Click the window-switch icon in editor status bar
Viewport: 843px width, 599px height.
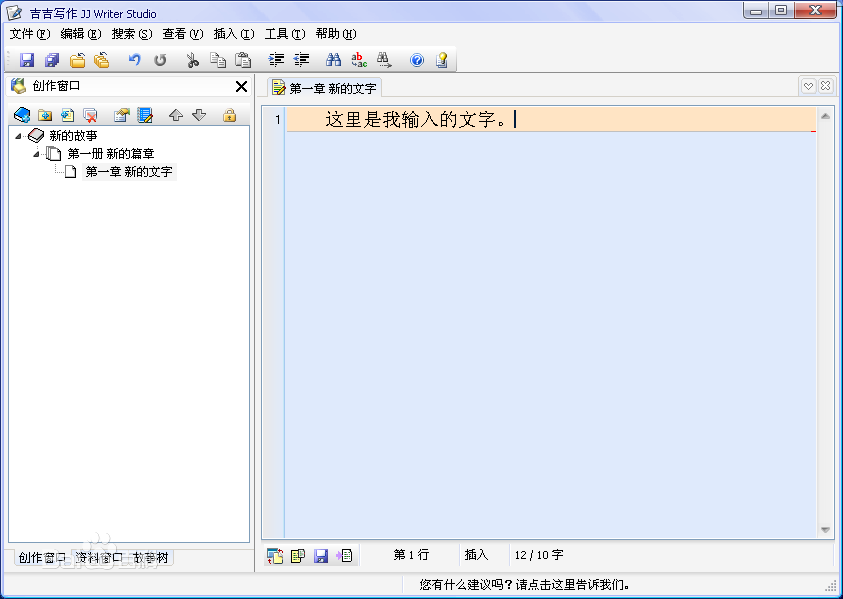click(x=275, y=555)
